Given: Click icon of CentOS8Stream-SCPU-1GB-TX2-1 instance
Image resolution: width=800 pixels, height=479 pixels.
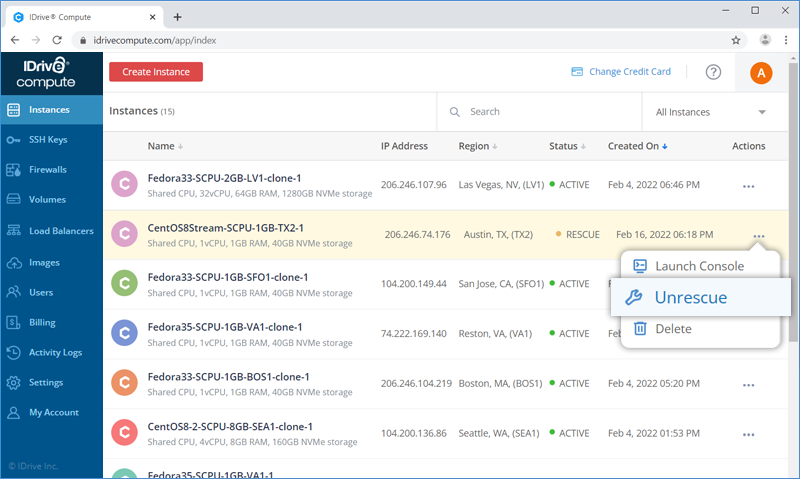Looking at the screenshot, I should [x=124, y=234].
